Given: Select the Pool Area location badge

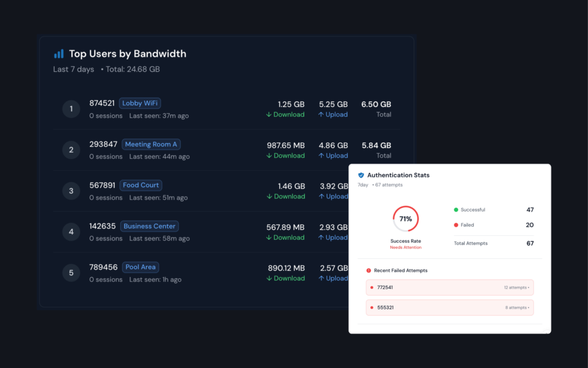Looking at the screenshot, I should point(140,267).
